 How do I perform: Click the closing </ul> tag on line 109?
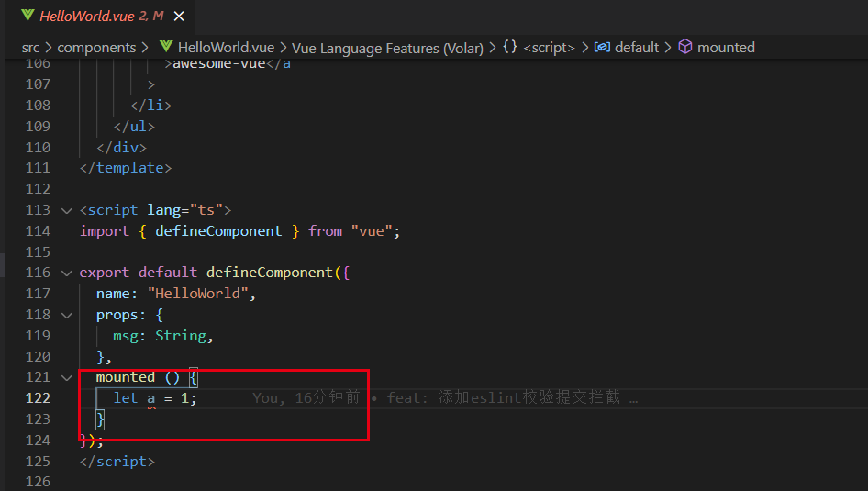pyautogui.click(x=134, y=127)
